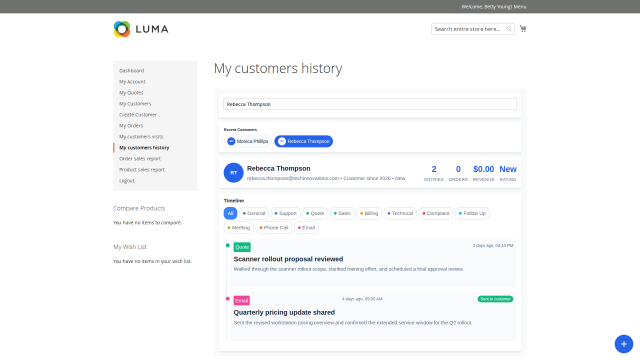Viewport: 640px width, 360px height.
Task: Click rebecca.thompson email address text
Action: point(293,178)
